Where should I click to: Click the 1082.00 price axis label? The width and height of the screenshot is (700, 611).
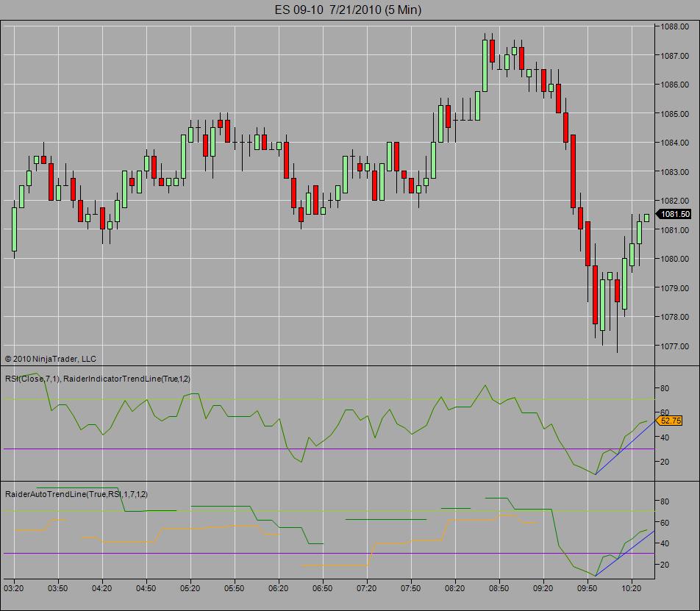tap(674, 201)
